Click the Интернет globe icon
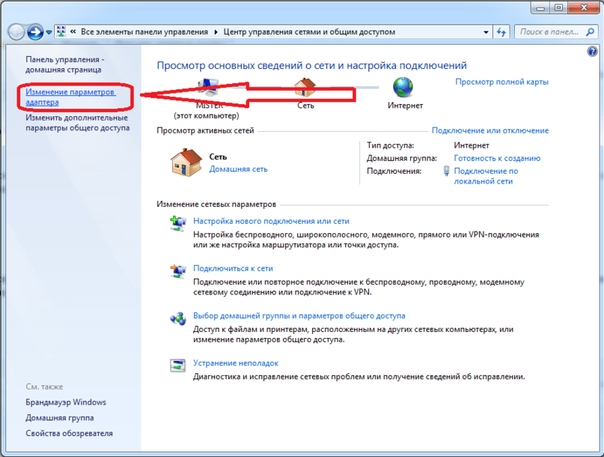 click(x=403, y=87)
